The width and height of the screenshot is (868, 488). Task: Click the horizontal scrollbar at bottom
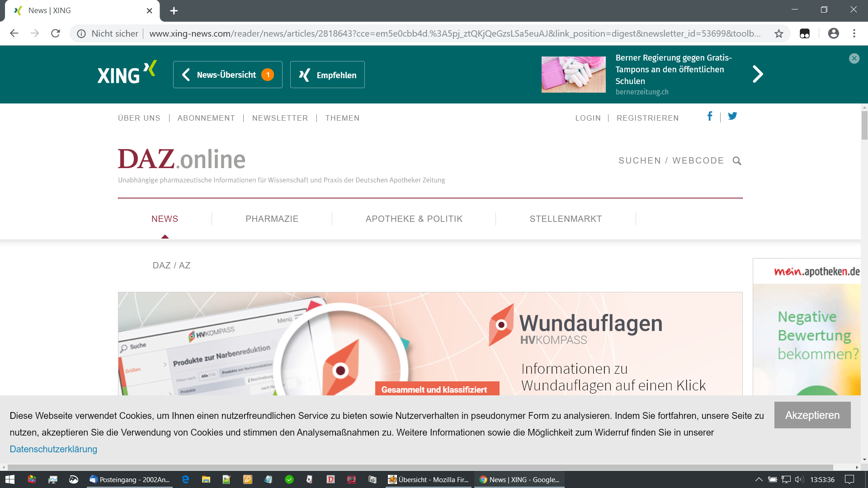pyautogui.click(x=420, y=467)
